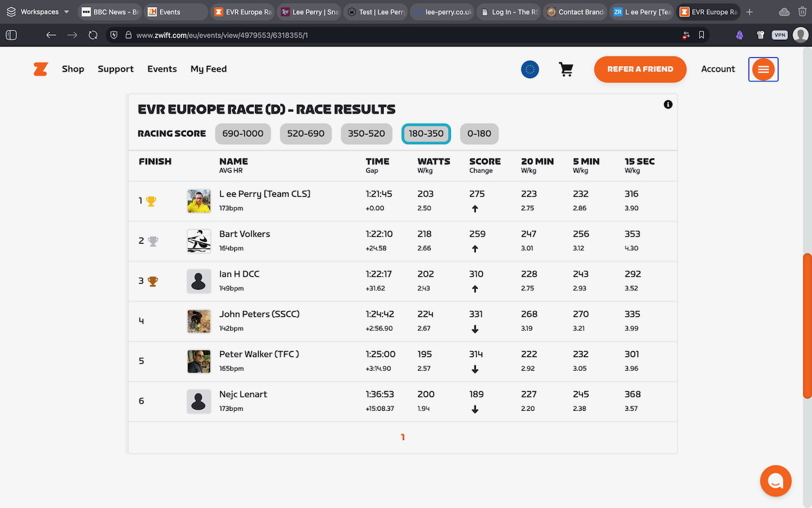Click the shield icon in address bar
The height and width of the screenshot is (508, 812).
[x=114, y=35]
